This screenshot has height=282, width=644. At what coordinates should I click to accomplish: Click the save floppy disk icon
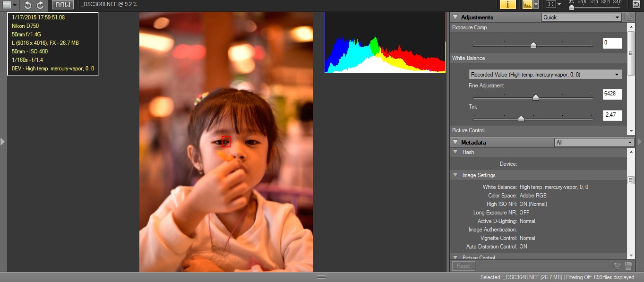(628, 266)
